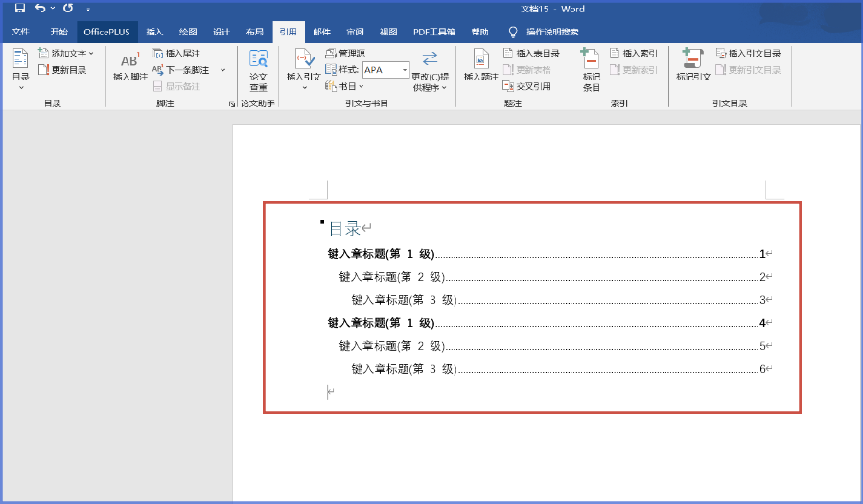Open the OfficePLUS tab

tap(106, 32)
